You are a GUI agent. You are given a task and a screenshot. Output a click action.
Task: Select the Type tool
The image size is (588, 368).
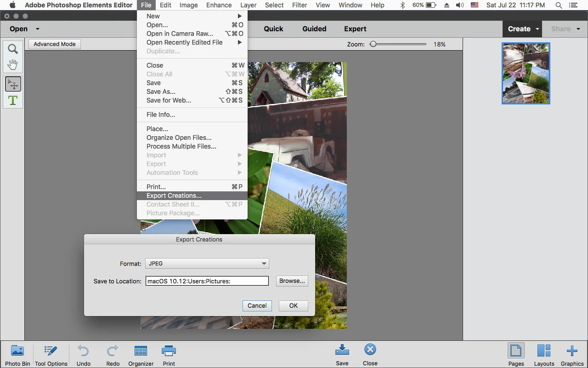click(x=13, y=100)
